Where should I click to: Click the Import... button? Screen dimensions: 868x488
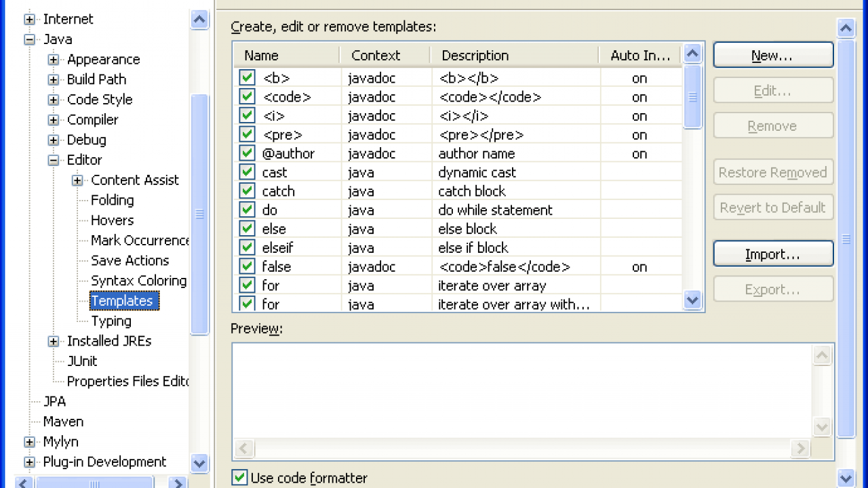pos(773,253)
